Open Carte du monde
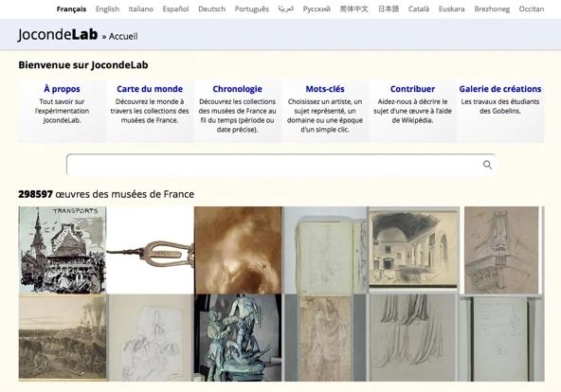Viewport: 561px width, 392px height. click(x=150, y=89)
